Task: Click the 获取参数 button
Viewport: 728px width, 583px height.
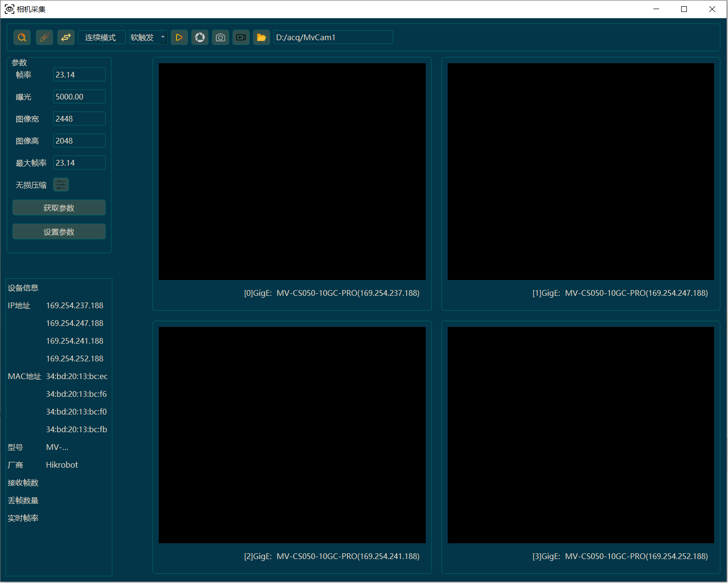Action: pos(59,208)
